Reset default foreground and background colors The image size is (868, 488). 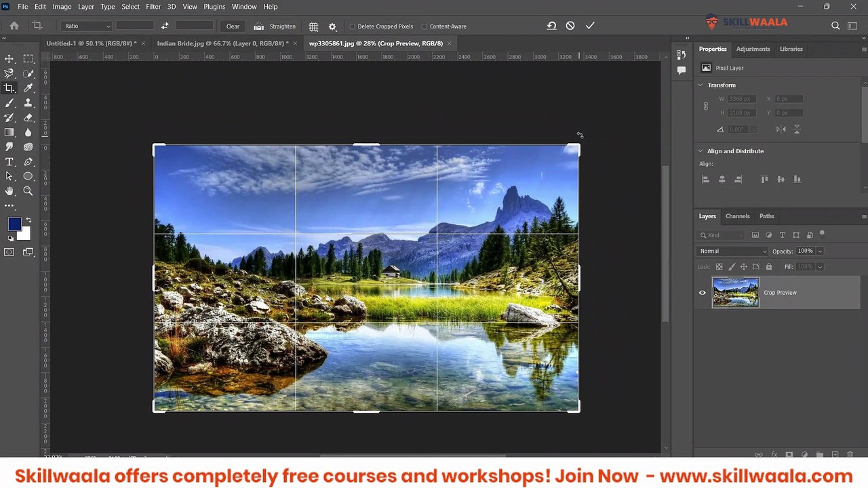[10, 239]
